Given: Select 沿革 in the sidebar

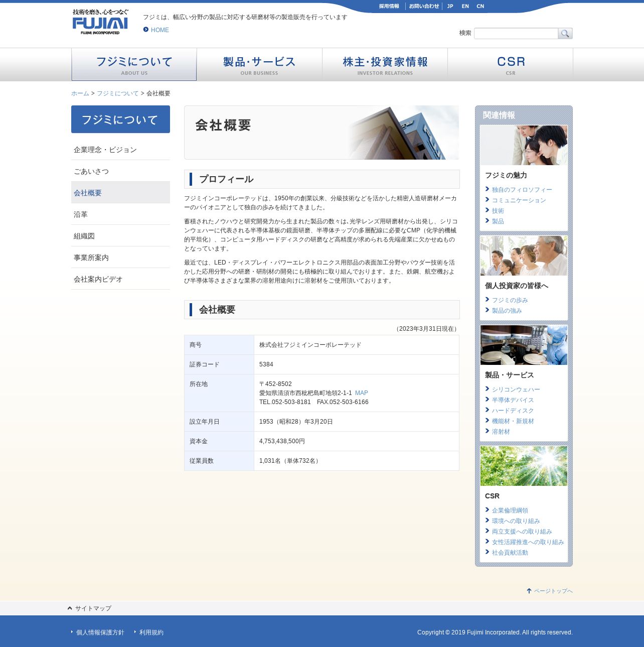Looking at the screenshot, I should coord(120,214).
